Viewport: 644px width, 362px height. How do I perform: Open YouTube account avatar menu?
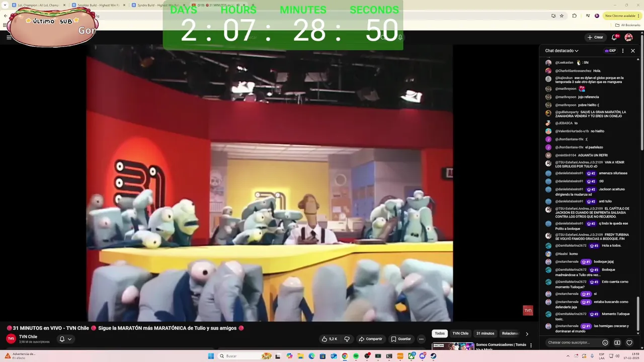pos(628,37)
